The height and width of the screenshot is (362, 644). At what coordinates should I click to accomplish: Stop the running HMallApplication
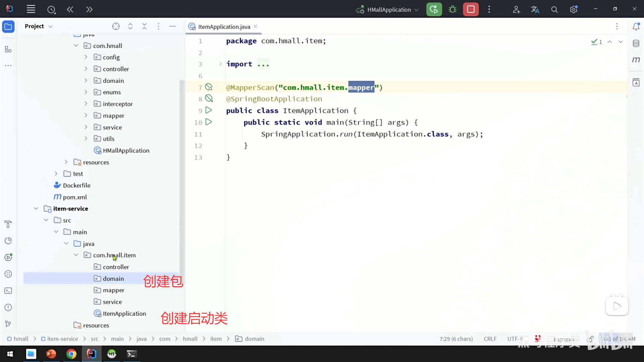coord(471,9)
